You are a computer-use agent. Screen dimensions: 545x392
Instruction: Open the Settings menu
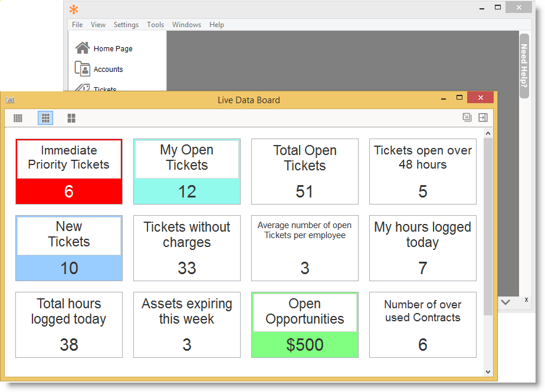click(126, 25)
